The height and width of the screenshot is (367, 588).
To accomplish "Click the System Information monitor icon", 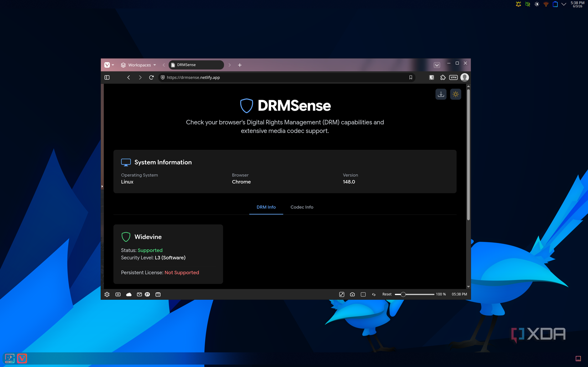I will click(x=126, y=162).
